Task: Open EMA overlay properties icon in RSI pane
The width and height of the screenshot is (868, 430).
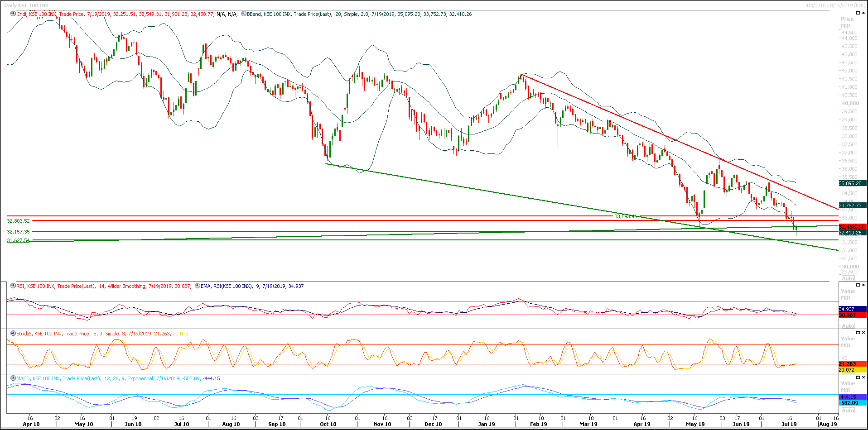Action: pyautogui.click(x=198, y=286)
